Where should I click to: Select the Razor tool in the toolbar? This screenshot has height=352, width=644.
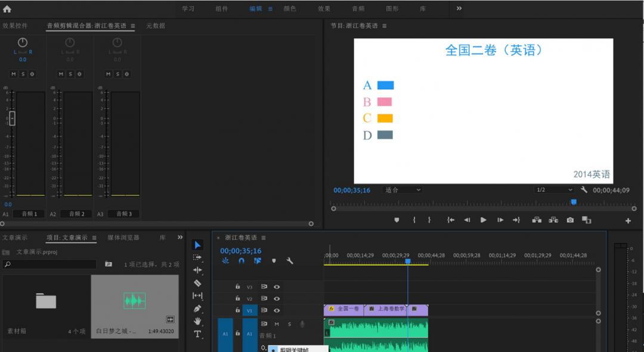click(x=198, y=283)
